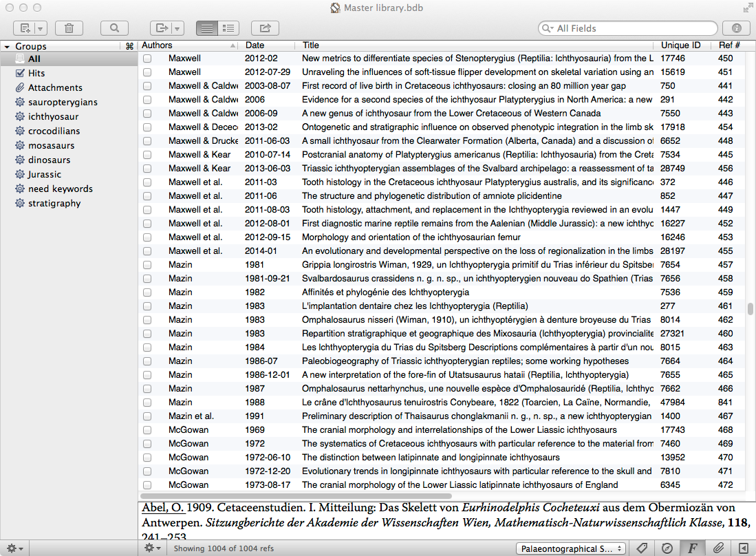Select the 'Morphology and orientation of the ichthyosaurian femur' row
This screenshot has height=556, width=756.
[442, 237]
